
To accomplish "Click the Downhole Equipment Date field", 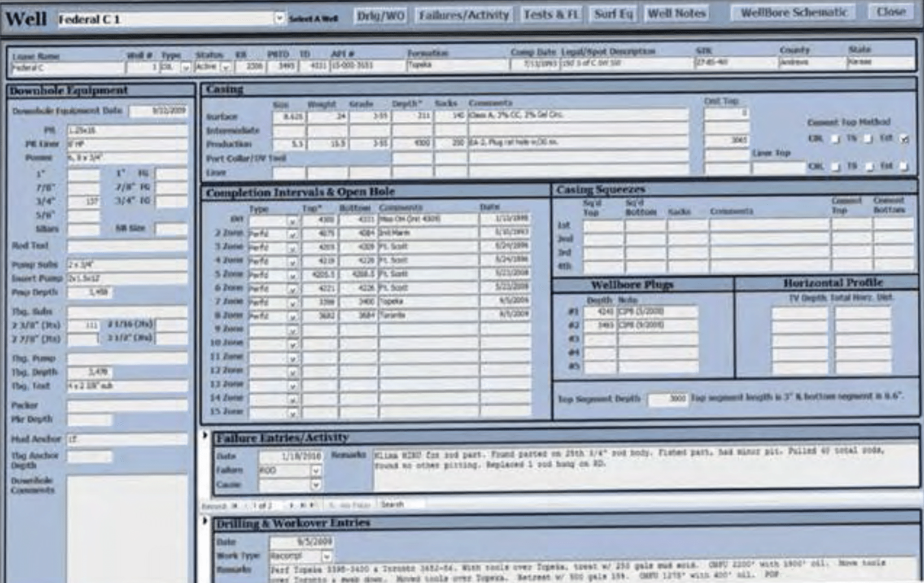I will [x=159, y=111].
